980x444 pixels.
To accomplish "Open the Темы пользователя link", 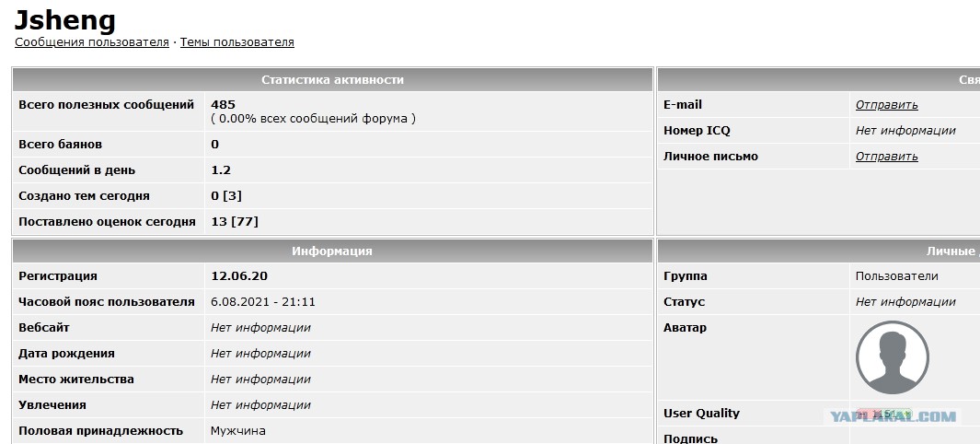I will (236, 42).
